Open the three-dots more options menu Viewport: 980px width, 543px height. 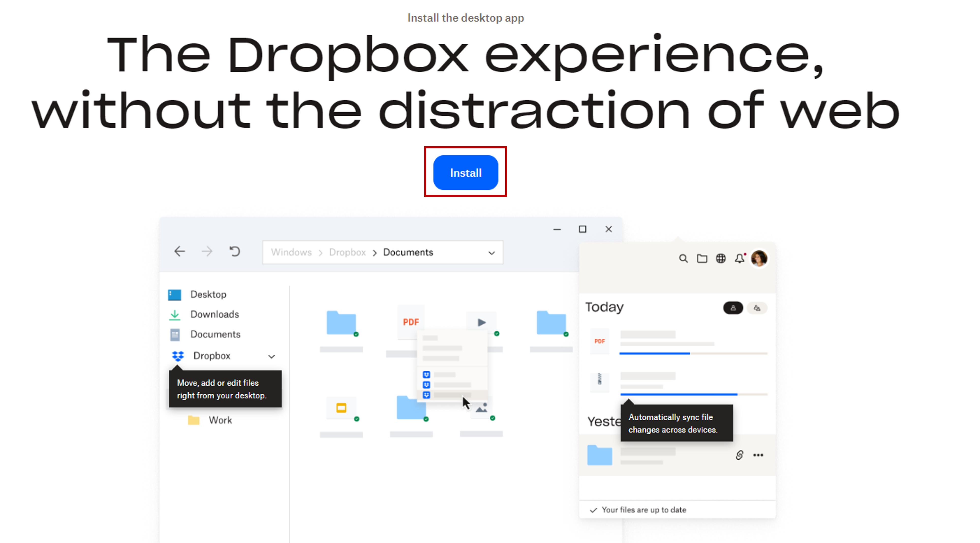(x=758, y=455)
